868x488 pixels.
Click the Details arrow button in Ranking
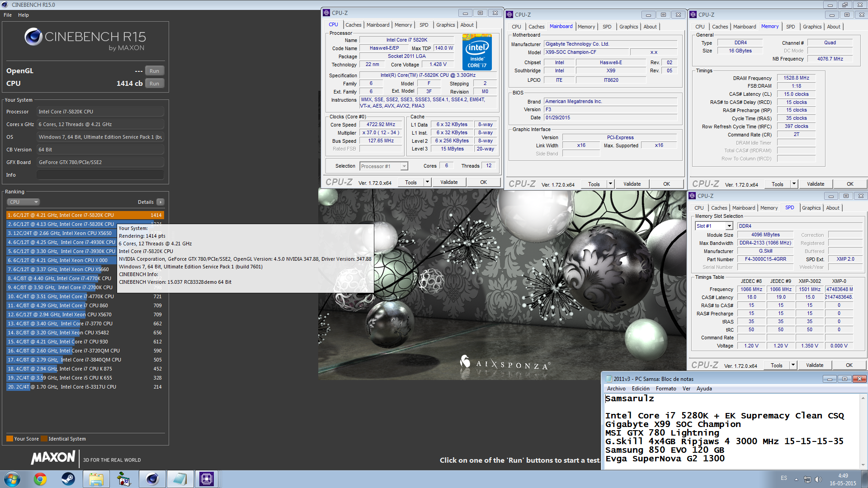pos(160,202)
